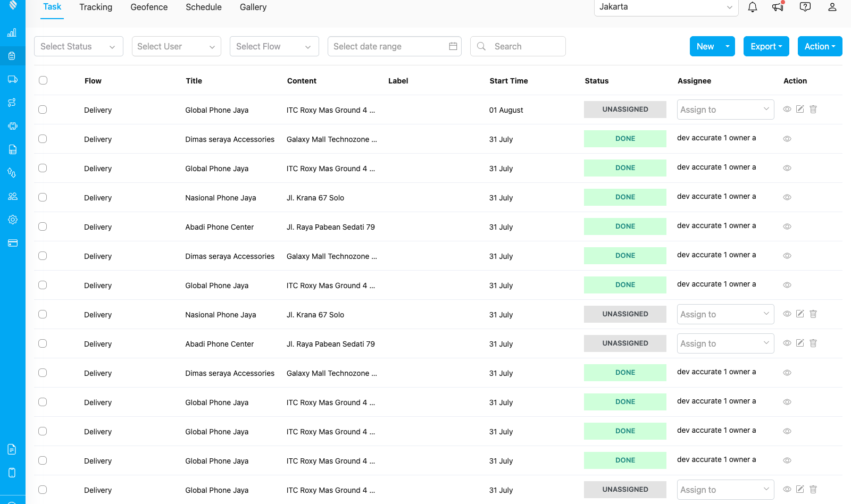
Task: Delete the unassigned Nasional Phone Jaya task
Action: tap(813, 314)
